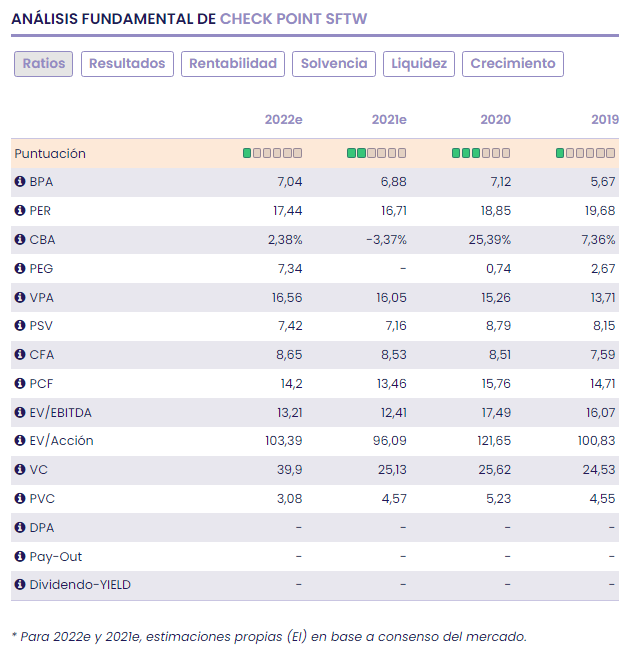Select the Ratios tab

[44, 64]
